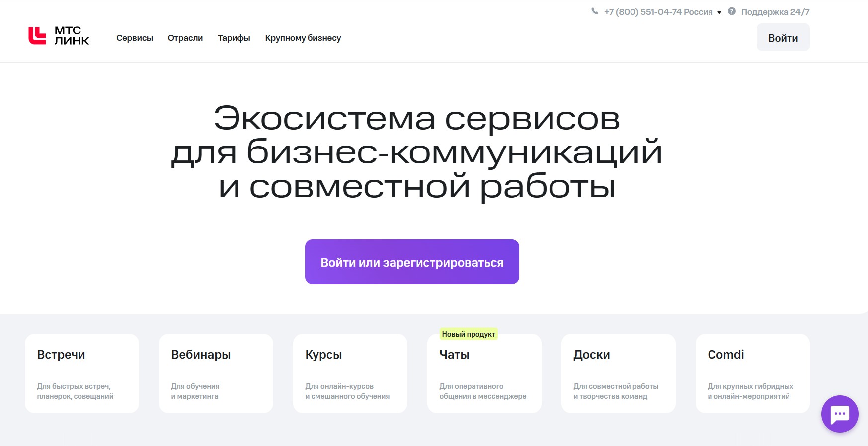The height and width of the screenshot is (446, 868).
Task: Open the Отрасли menu
Action: (185, 38)
